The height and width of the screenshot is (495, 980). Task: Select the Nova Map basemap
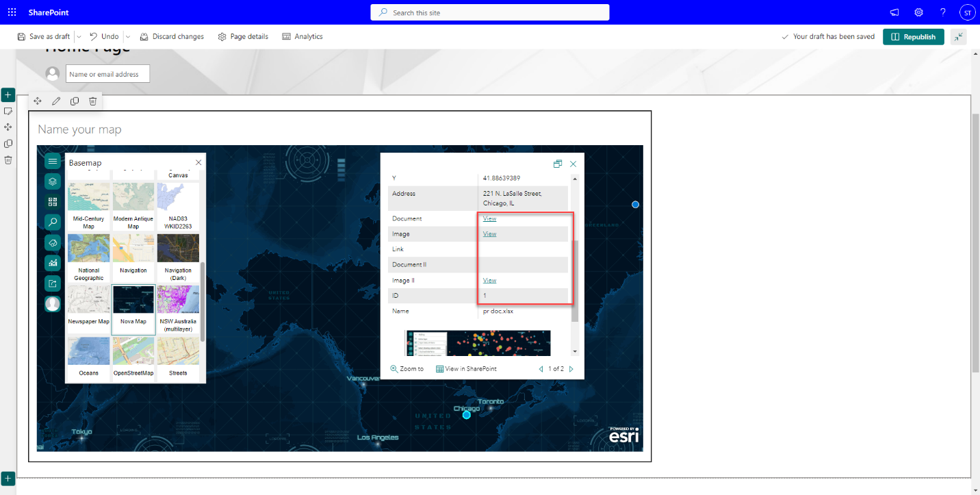133,308
